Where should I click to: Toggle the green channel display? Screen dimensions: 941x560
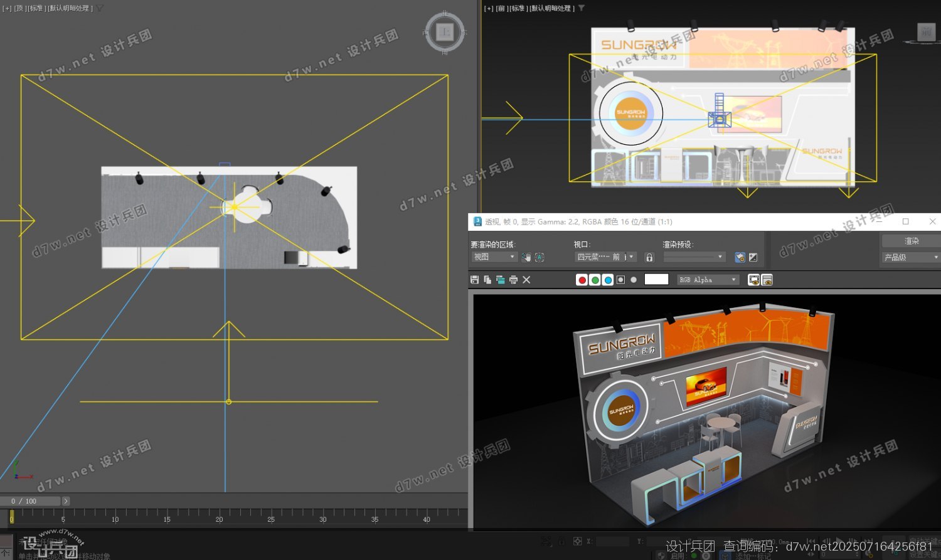595,280
